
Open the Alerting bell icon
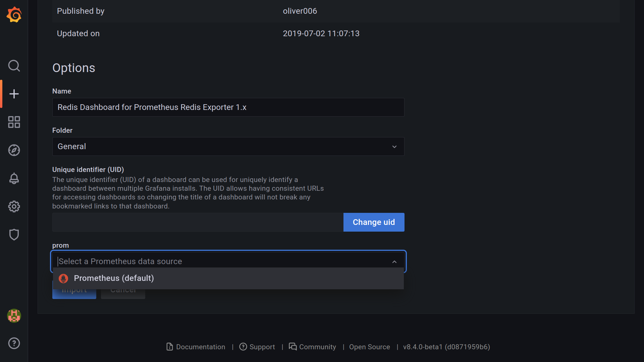coord(14,179)
